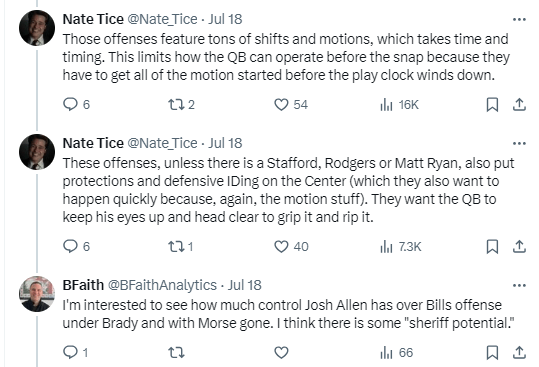
Task: Share BFaith's tweet
Action: 519,353
